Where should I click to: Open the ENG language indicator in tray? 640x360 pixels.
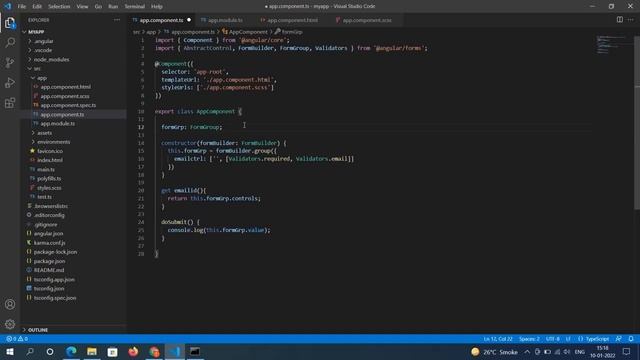pyautogui.click(x=580, y=352)
